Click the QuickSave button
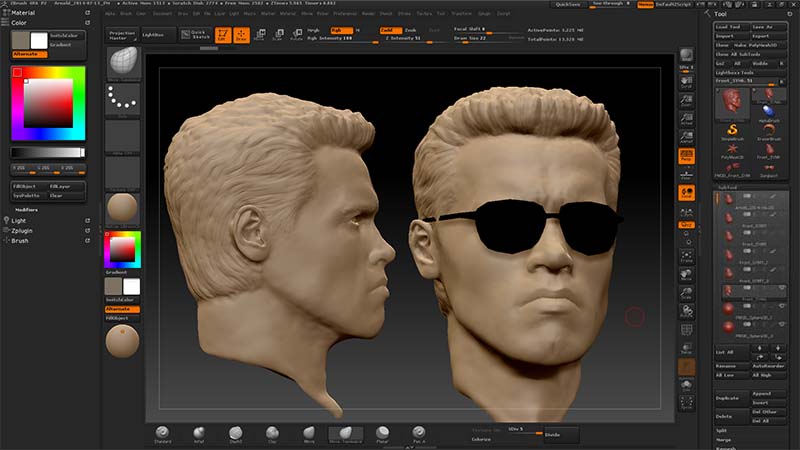The height and width of the screenshot is (450, 800). [568, 4]
